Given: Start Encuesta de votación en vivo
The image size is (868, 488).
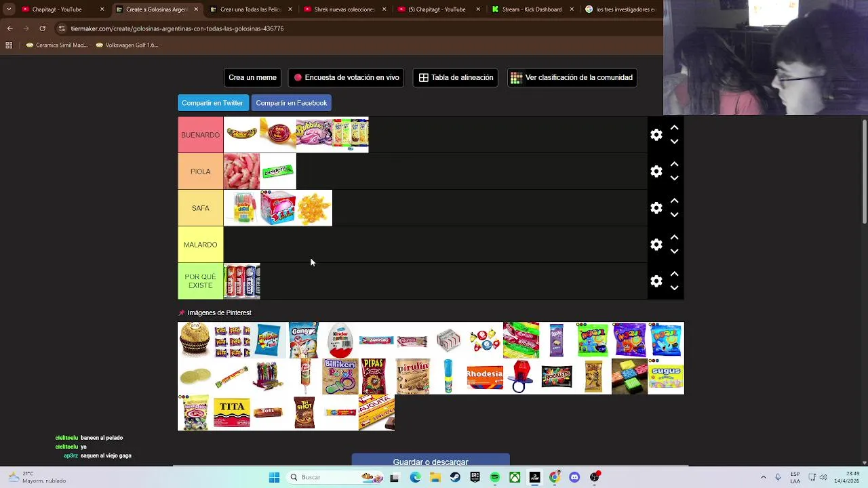Looking at the screenshot, I should tap(346, 77).
